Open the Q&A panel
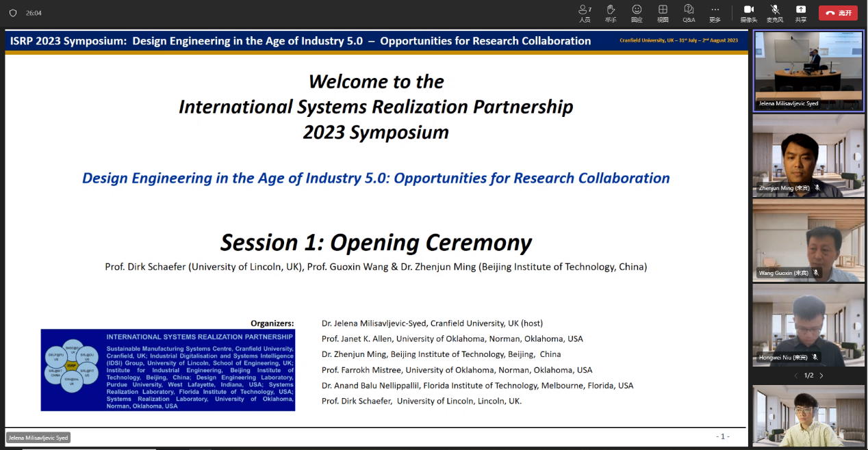This screenshot has height=450, width=868. (x=689, y=12)
